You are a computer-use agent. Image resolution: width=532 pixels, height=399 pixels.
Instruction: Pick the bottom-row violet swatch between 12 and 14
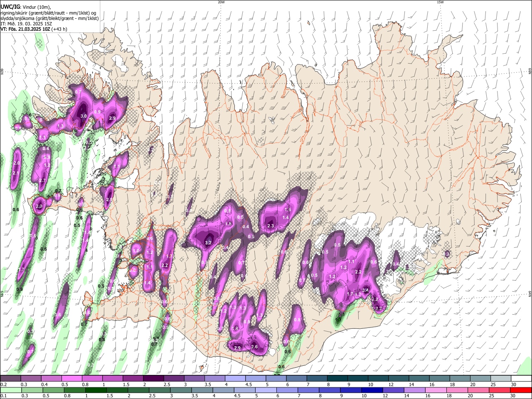[393, 390]
